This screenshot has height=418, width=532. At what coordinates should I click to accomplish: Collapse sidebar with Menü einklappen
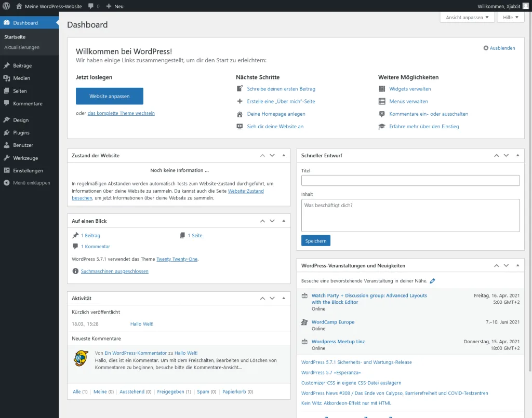(31, 183)
